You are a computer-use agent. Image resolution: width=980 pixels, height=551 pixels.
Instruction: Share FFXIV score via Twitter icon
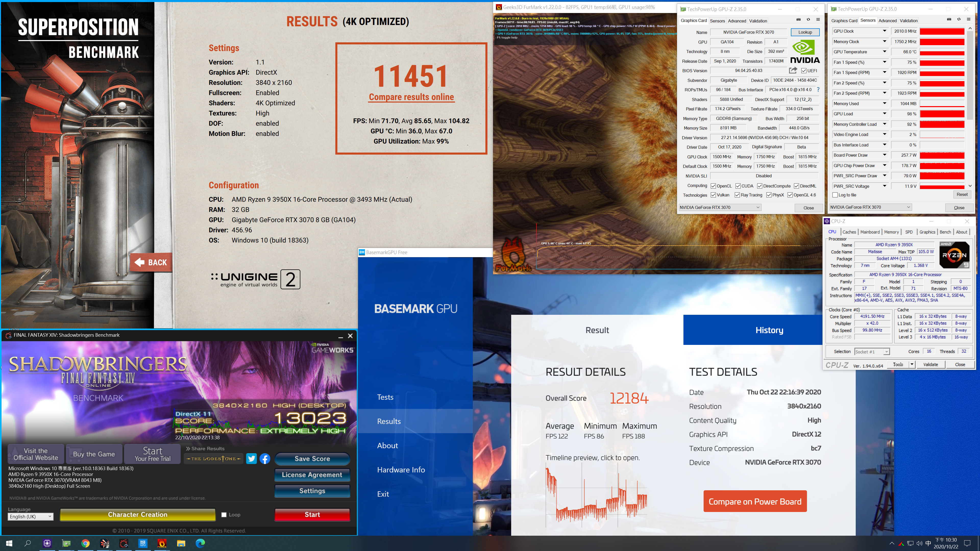coord(251,459)
